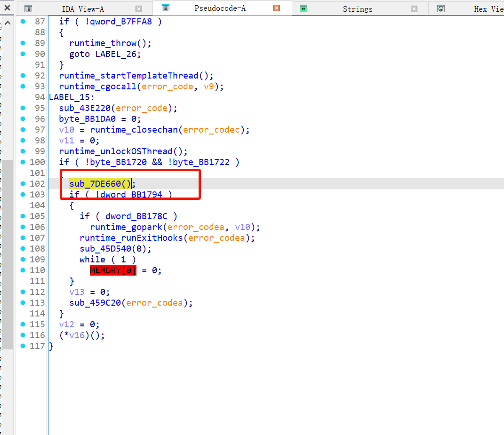Image resolution: width=504 pixels, height=435 pixels.
Task: Close the Pseudocode-A tab
Action: pyautogui.click(x=277, y=8)
